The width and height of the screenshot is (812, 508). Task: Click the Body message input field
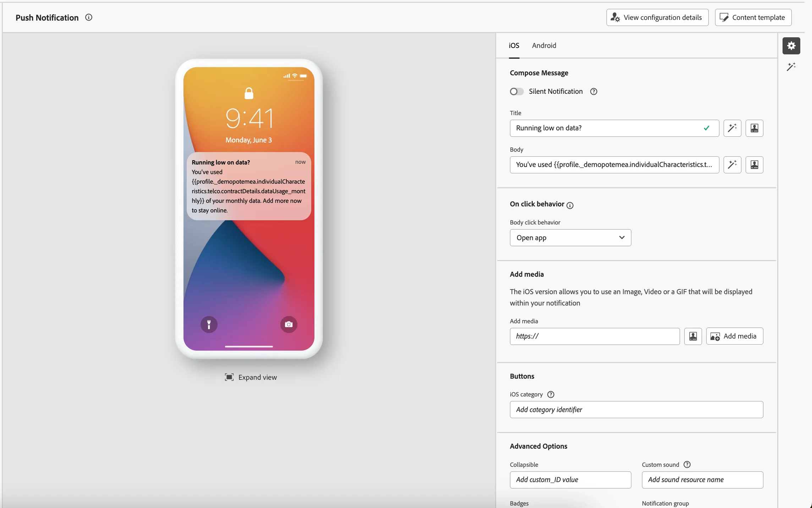click(x=614, y=165)
